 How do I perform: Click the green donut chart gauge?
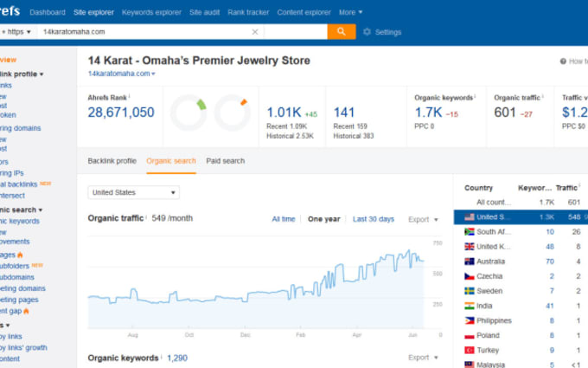pos(189,113)
